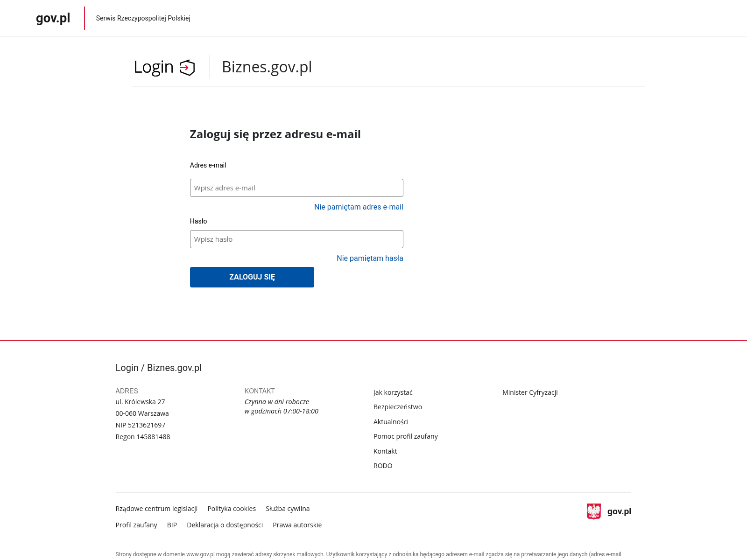Click the ZALOGUJ SIĘ button
Image resolution: width=747 pixels, height=560 pixels.
252,277
